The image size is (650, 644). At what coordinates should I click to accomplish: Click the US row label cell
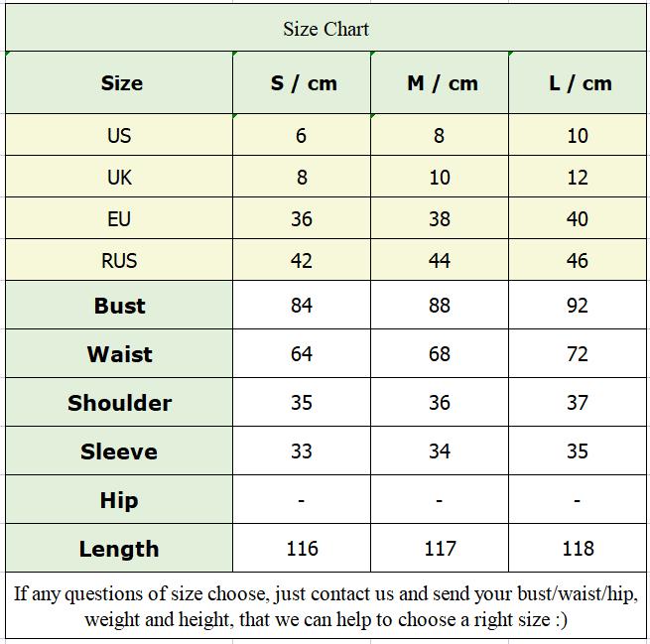coord(119,135)
